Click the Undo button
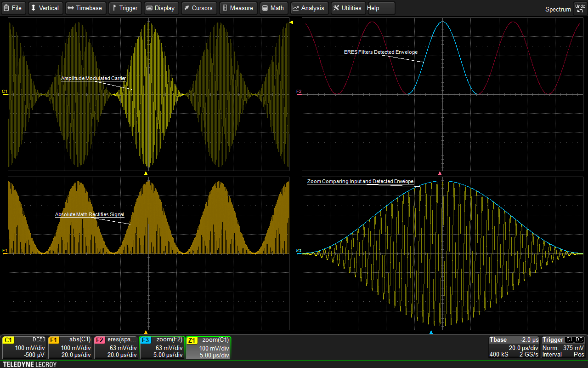Screen dimensions: 588x368 (x=580, y=8)
